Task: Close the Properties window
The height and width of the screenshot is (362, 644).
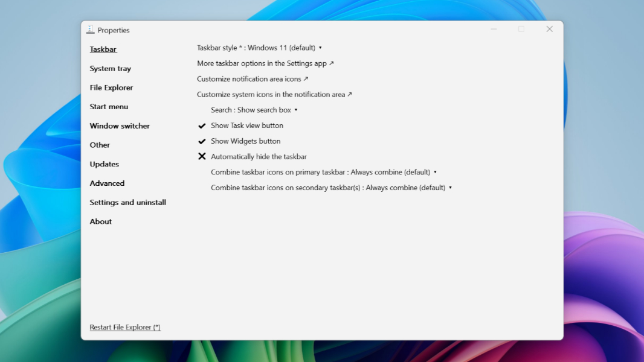Action: 549,29
